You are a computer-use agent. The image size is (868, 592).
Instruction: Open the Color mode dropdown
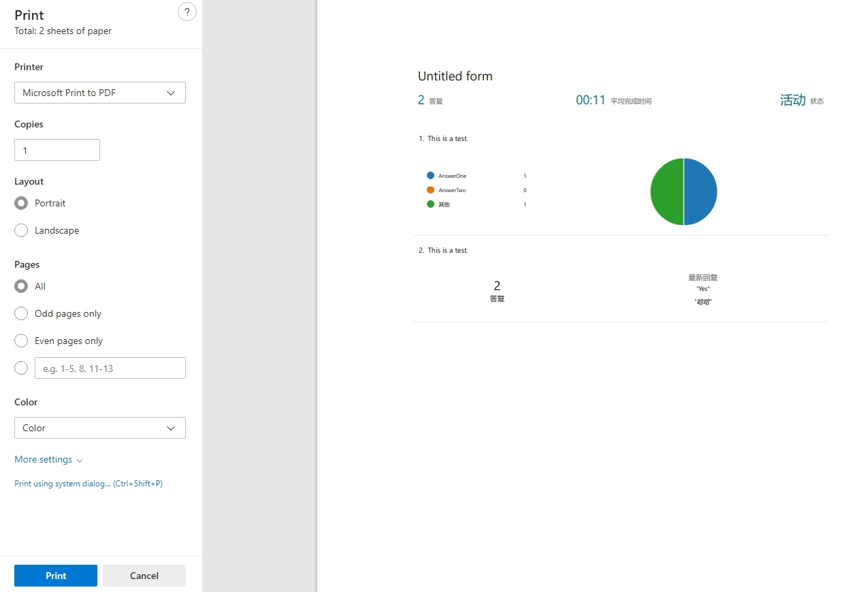100,428
